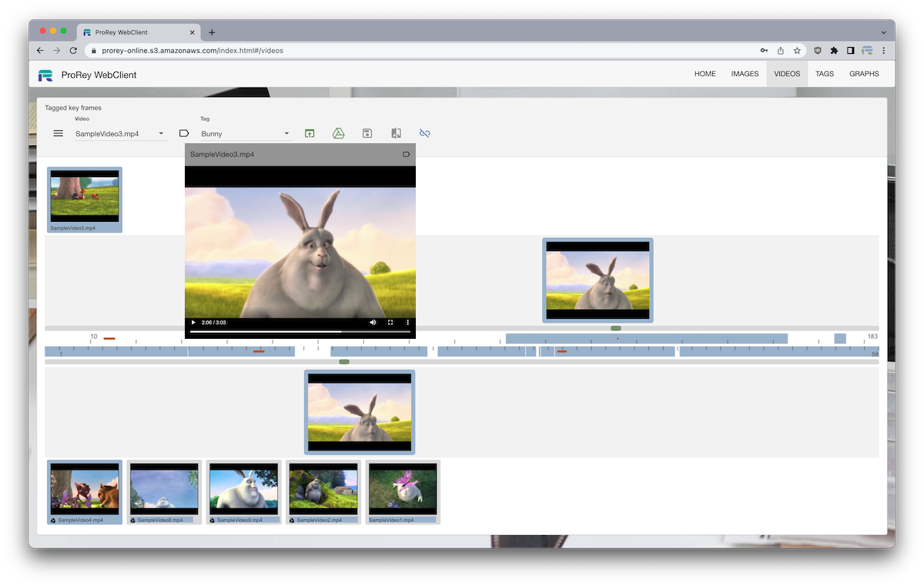Click the tag label icon before Tag dropdown
The width and height of the screenshot is (924, 586).
(184, 133)
